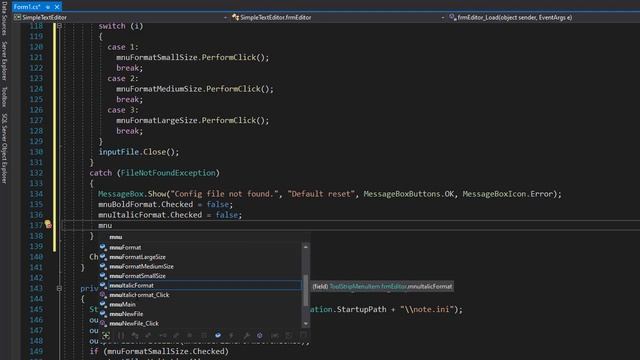Open the quick actions lightbulb on line 137
Image resolution: width=640 pixels, height=360 pixels.
[48, 224]
